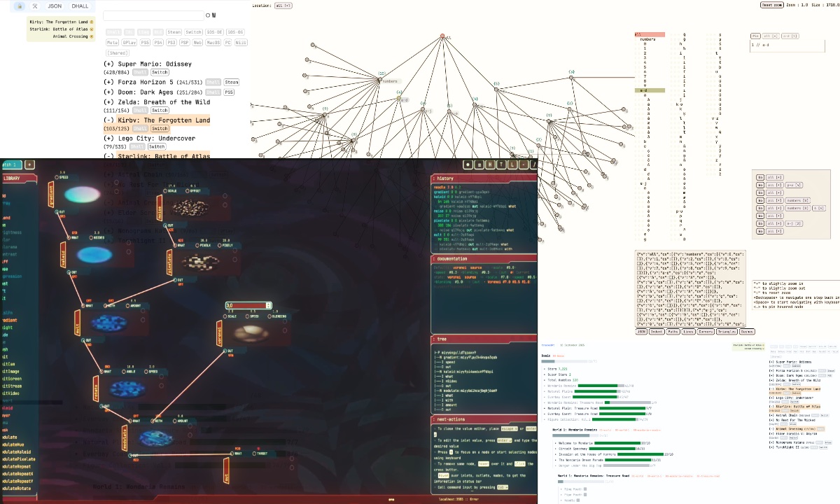Toggle the Switch platform filter tag
Screen dimensions: 840x504
[x=194, y=32]
